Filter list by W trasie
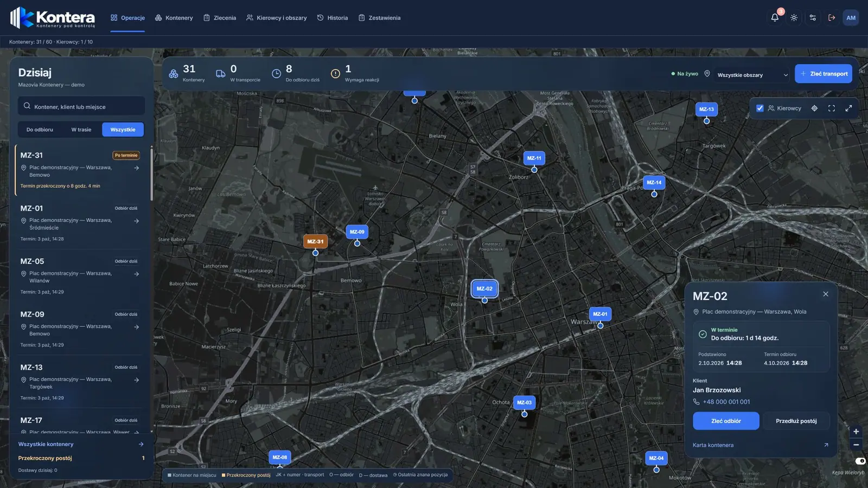868x488 pixels. click(x=81, y=130)
